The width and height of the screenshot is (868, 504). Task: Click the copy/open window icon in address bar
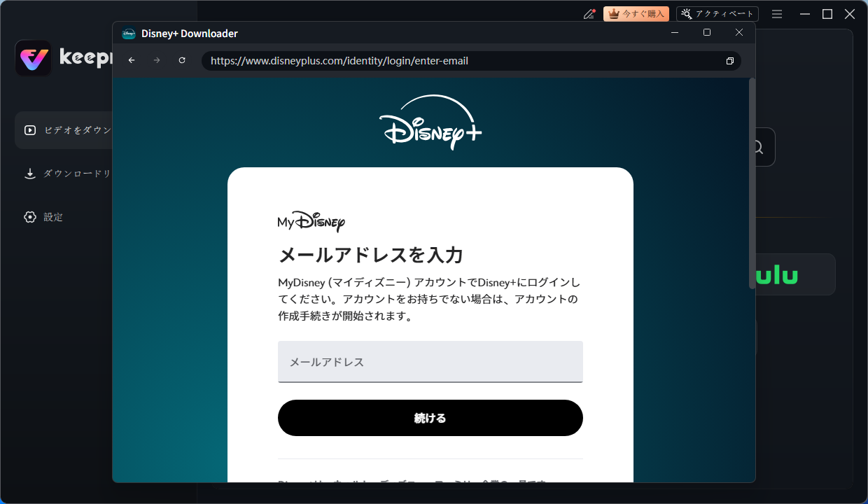(729, 61)
